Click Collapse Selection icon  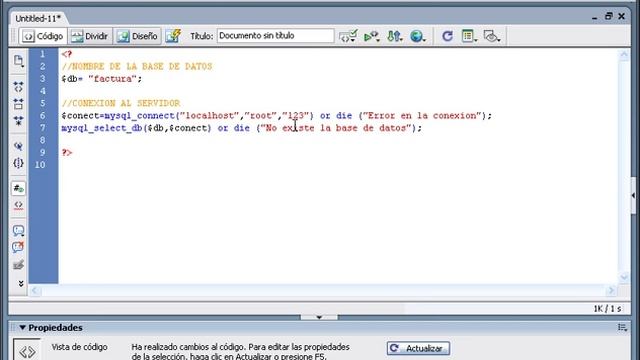[x=18, y=104]
